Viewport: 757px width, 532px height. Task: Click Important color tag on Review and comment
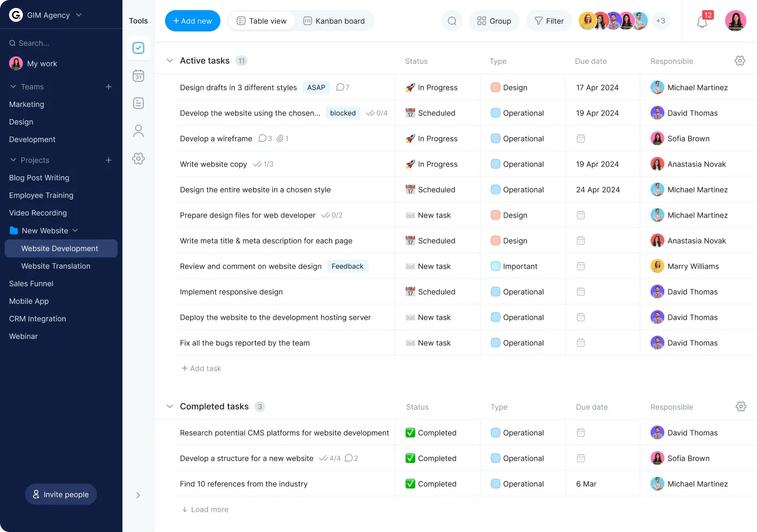(x=496, y=266)
